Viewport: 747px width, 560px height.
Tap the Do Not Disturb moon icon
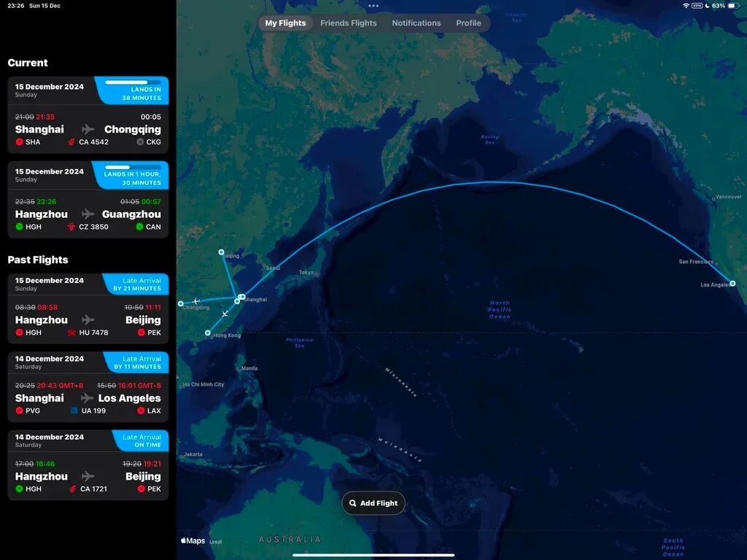[x=708, y=6]
